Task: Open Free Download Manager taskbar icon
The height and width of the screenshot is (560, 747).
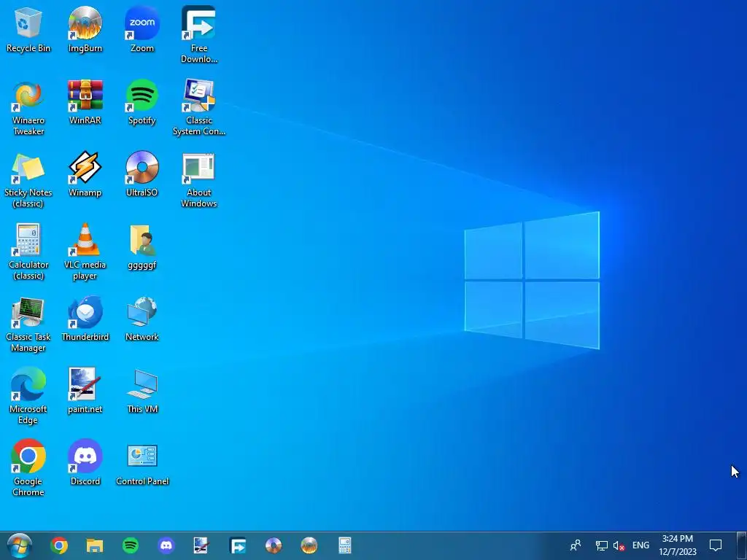Action: pyautogui.click(x=237, y=545)
